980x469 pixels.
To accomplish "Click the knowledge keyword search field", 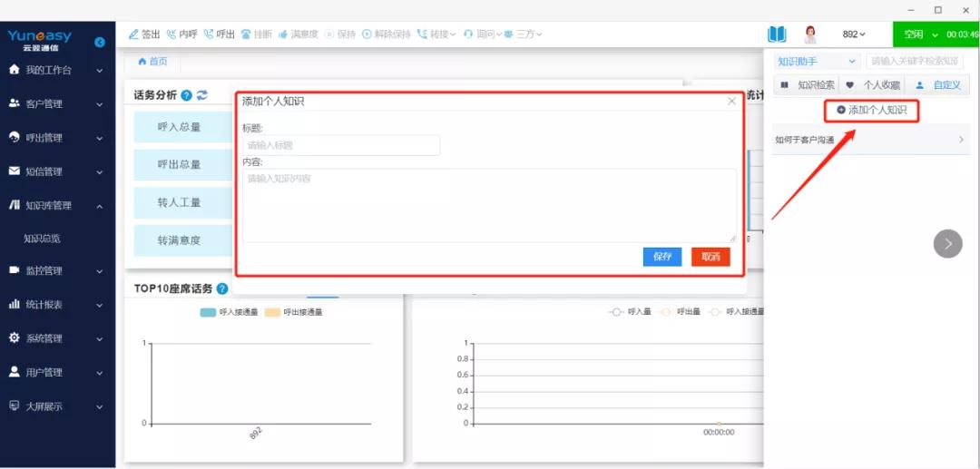I will pos(915,61).
